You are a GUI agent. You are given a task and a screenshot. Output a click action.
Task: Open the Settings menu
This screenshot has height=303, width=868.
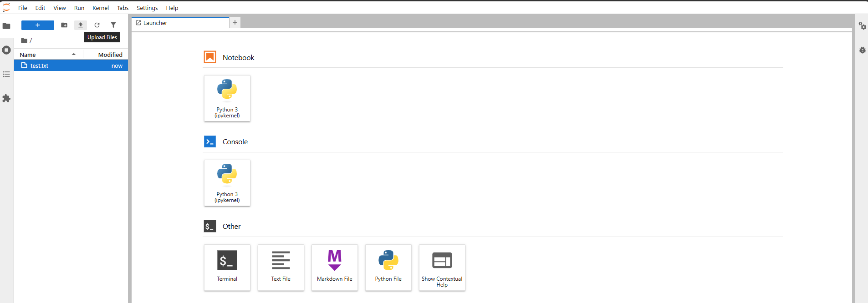(147, 8)
